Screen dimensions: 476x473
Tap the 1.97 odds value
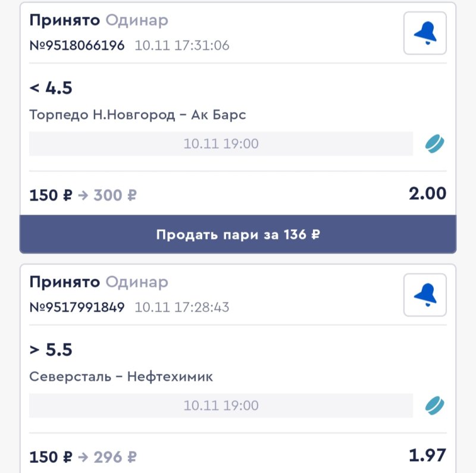tap(427, 456)
